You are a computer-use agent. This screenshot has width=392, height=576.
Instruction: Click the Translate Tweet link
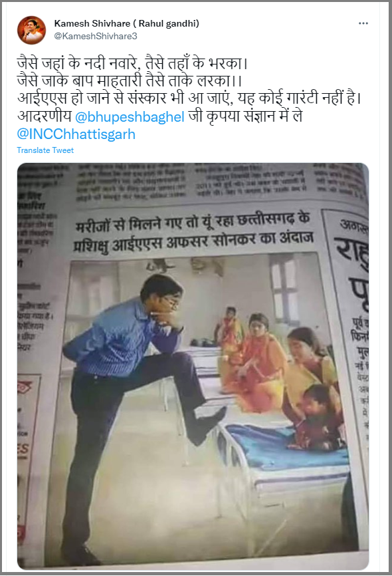coord(45,150)
